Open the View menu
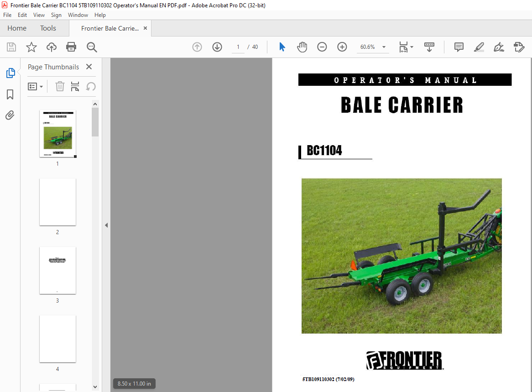The image size is (532, 392). pyautogui.click(x=39, y=15)
